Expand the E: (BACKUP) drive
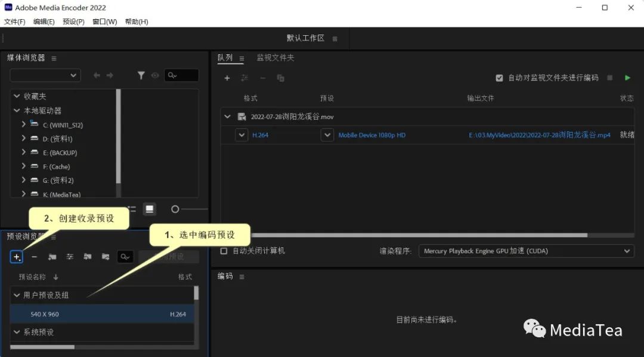644x357 pixels. click(x=23, y=152)
